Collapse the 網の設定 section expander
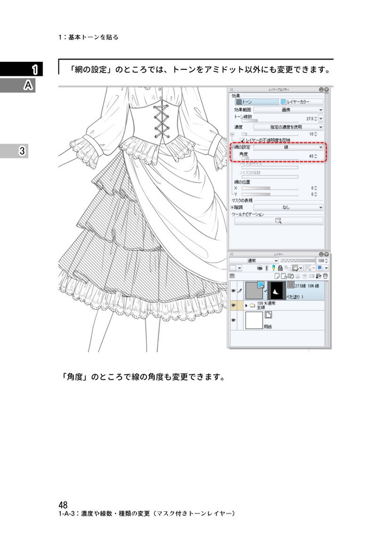The width and height of the screenshot is (392, 550). pos(232,147)
